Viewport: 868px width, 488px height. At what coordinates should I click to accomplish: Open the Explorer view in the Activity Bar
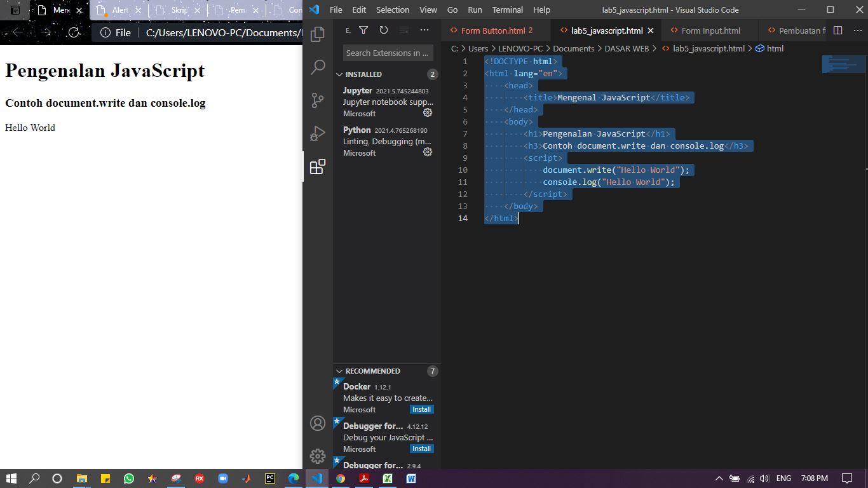(x=317, y=34)
